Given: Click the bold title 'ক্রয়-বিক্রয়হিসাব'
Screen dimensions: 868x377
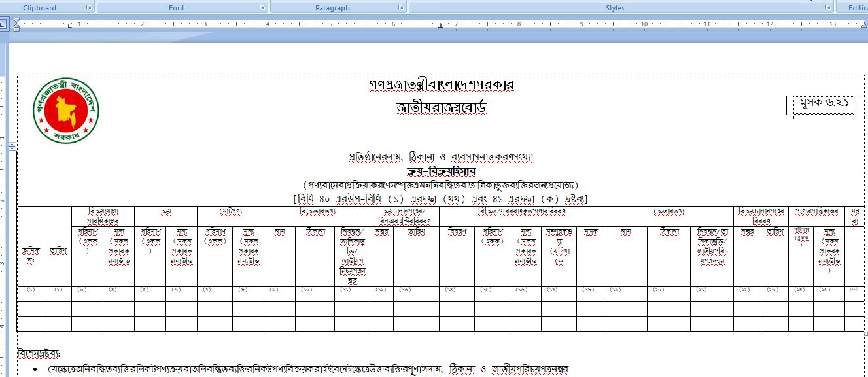Looking at the screenshot, I should point(441,171).
